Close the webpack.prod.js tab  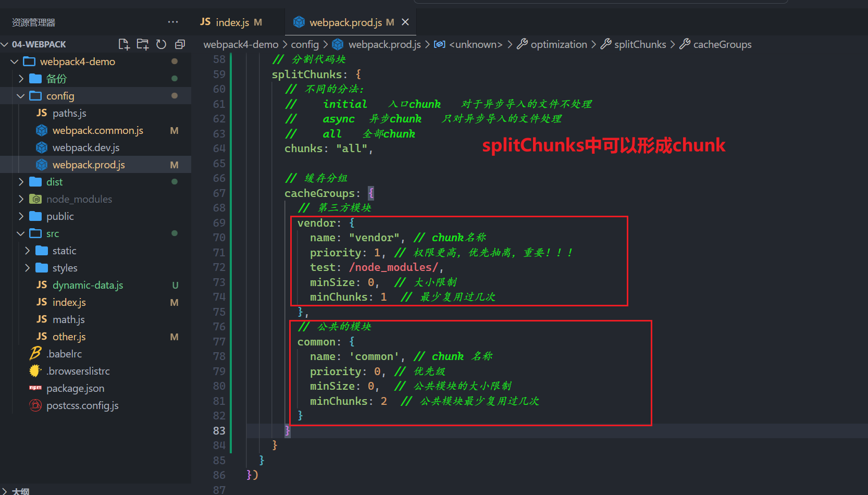click(405, 22)
